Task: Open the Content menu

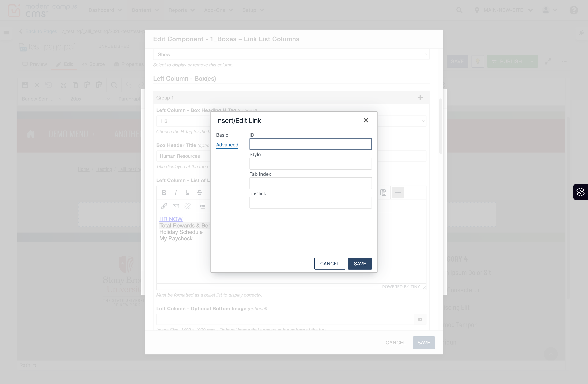Action: (x=145, y=10)
